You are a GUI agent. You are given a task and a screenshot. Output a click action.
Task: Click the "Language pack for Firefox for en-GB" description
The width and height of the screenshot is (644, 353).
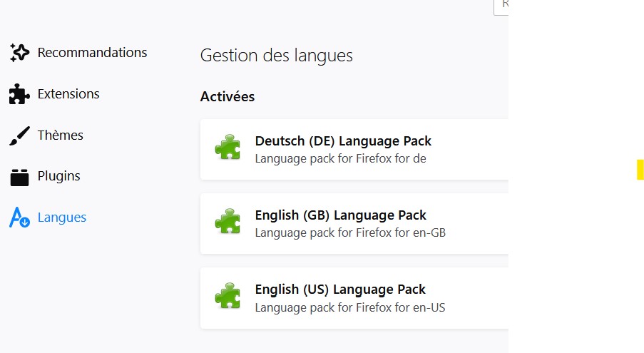click(x=350, y=232)
